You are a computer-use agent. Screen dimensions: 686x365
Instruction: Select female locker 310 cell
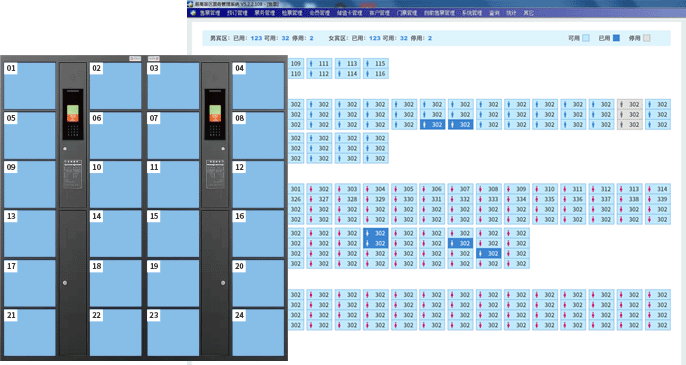tap(545, 189)
